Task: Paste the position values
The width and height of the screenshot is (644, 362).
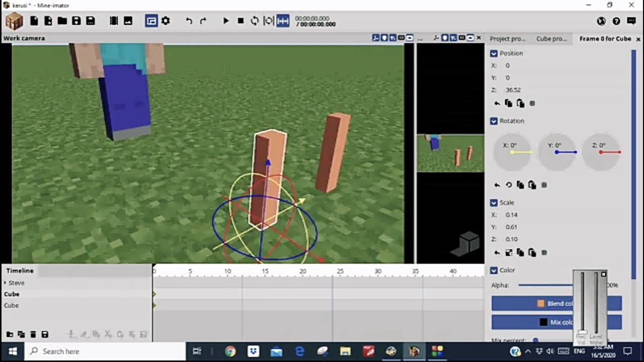Action: coord(521,104)
